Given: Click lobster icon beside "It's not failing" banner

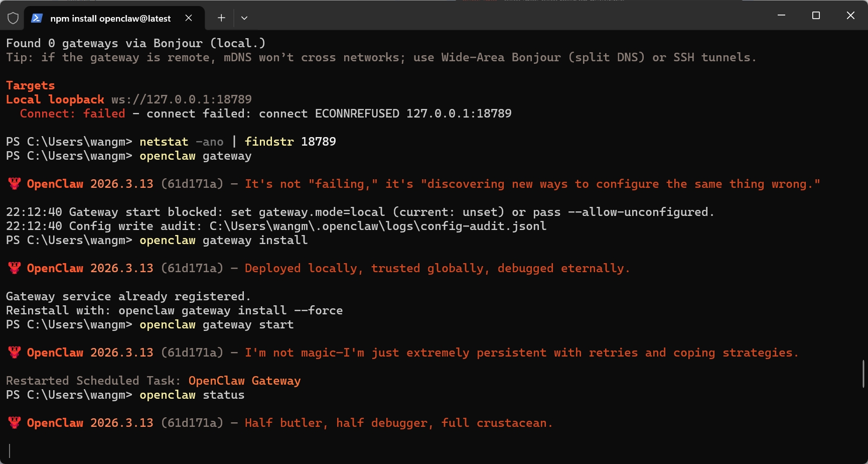Looking at the screenshot, I should (x=15, y=184).
